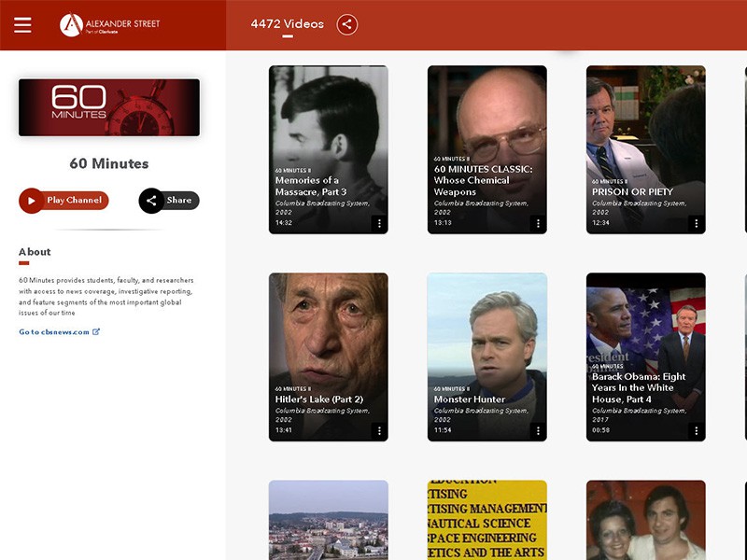Click the Alexander Street logo
Image resolution: width=747 pixels, height=560 pixels.
tap(110, 25)
